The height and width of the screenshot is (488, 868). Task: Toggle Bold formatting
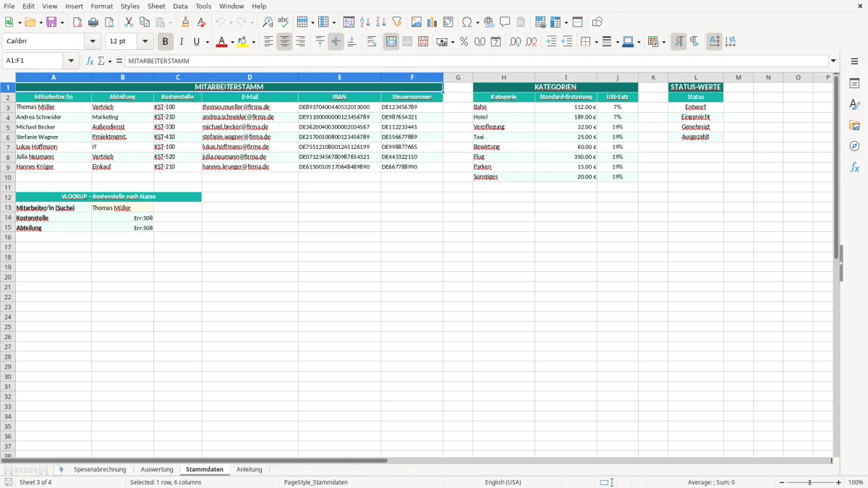click(x=166, y=42)
